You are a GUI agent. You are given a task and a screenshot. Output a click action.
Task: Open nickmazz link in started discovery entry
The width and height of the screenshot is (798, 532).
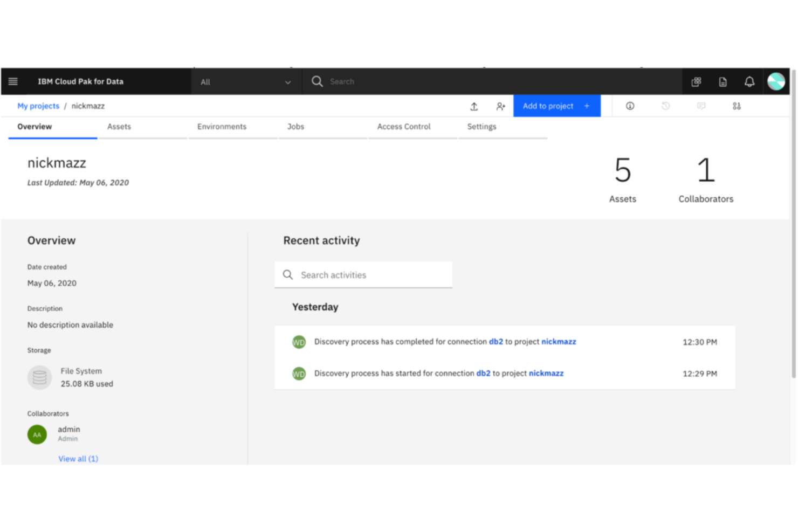click(546, 373)
